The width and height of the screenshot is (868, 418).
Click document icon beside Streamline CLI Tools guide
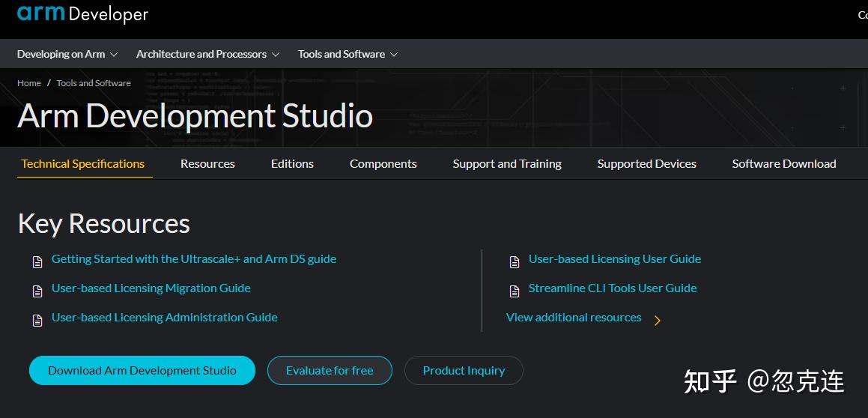[x=515, y=291]
